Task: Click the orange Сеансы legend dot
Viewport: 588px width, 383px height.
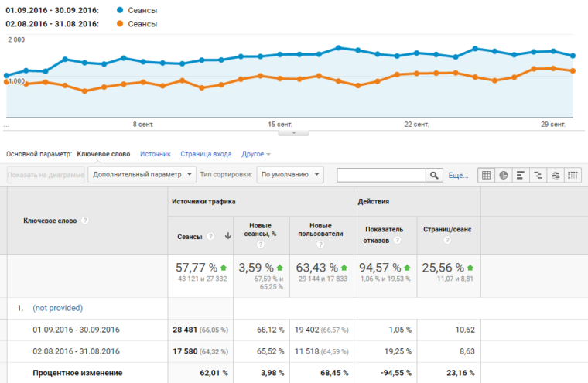Action: [x=120, y=24]
